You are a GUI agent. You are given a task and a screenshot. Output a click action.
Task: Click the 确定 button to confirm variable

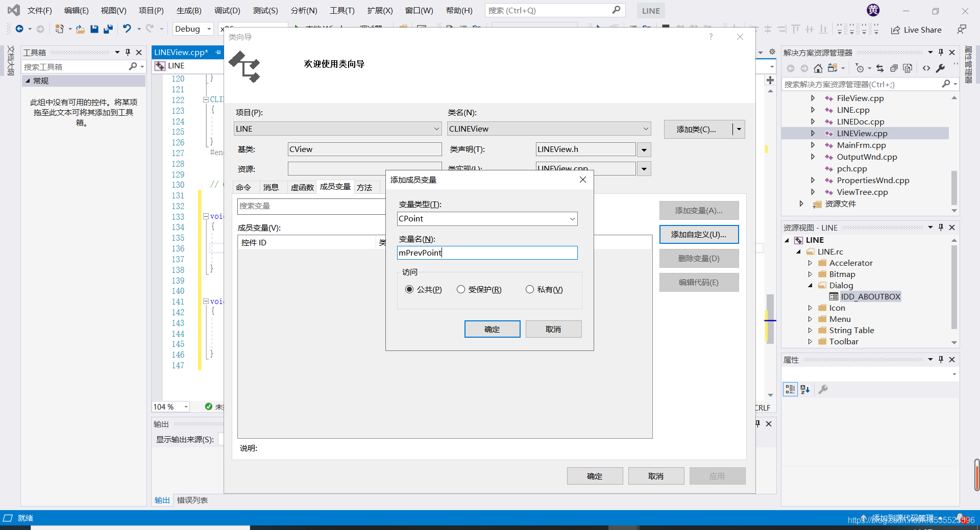coord(492,329)
